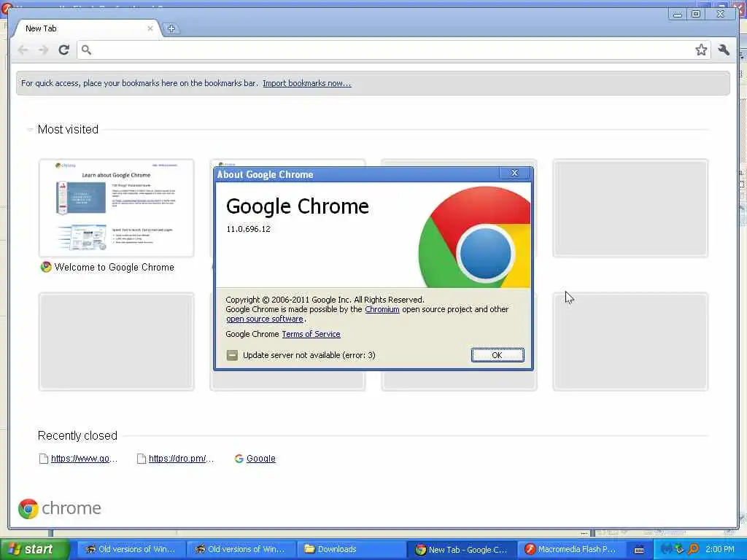Click the version number 11.0.696.12

point(248,229)
